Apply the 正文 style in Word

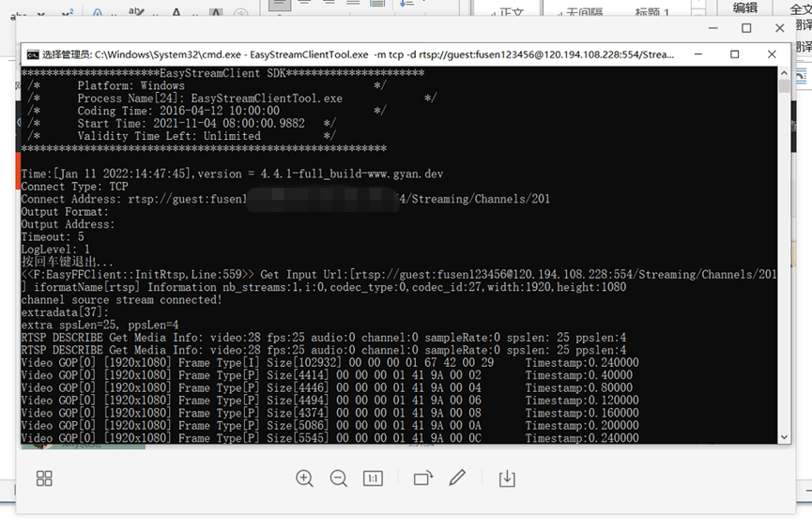[x=508, y=11]
